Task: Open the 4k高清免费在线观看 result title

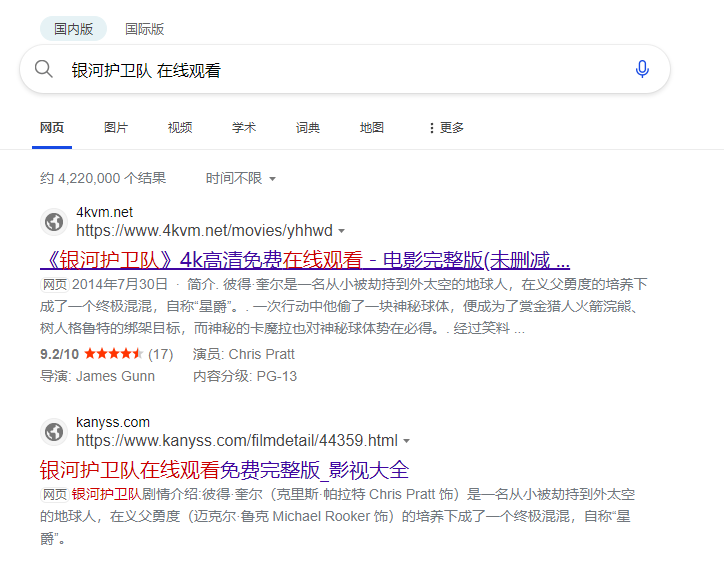Action: (305, 261)
